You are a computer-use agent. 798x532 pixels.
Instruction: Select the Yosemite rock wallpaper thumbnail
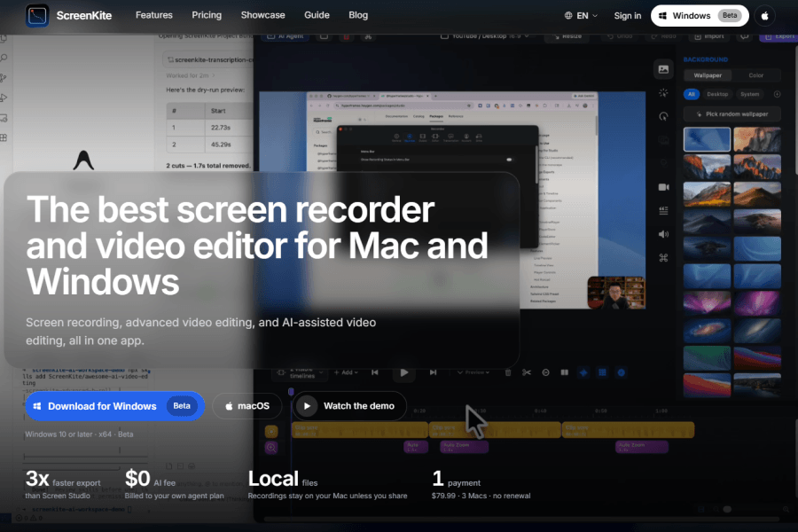click(757, 139)
